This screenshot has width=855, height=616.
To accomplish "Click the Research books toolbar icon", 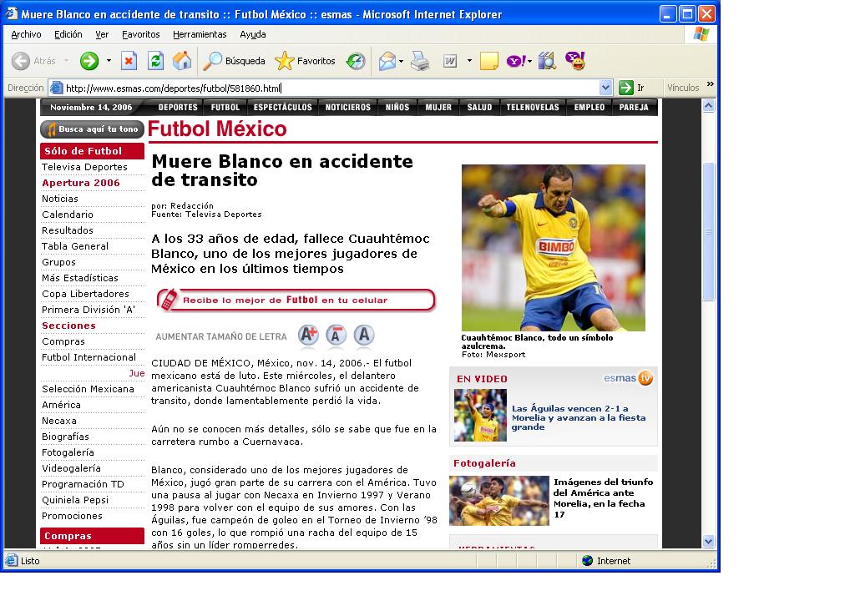I will [547, 61].
